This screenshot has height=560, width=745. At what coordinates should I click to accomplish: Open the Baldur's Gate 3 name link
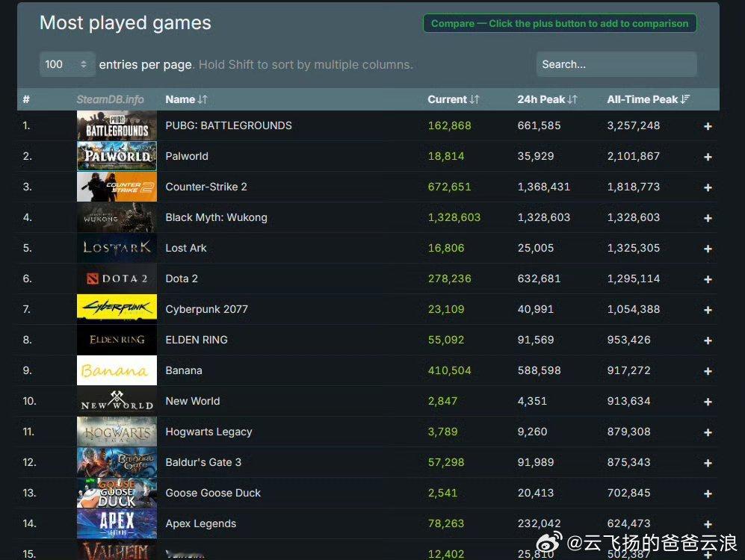point(203,462)
